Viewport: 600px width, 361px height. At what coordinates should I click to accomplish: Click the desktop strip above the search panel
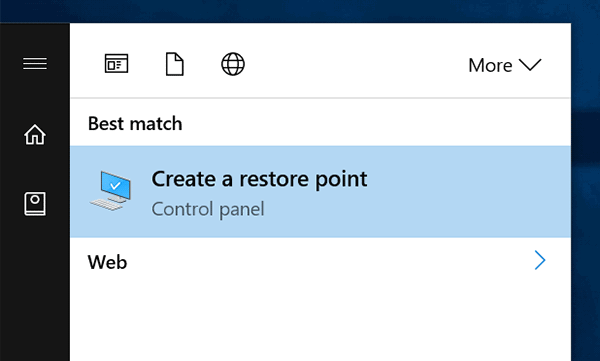coord(300,11)
